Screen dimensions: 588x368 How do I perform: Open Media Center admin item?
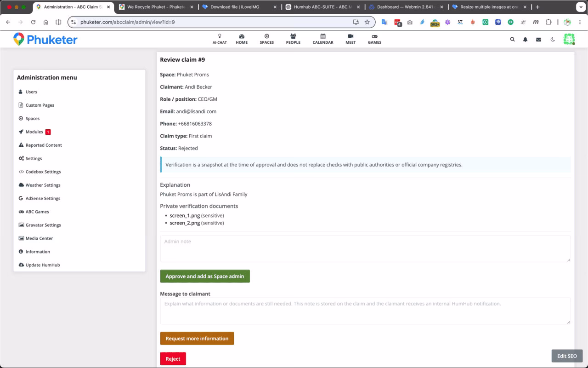click(x=39, y=239)
